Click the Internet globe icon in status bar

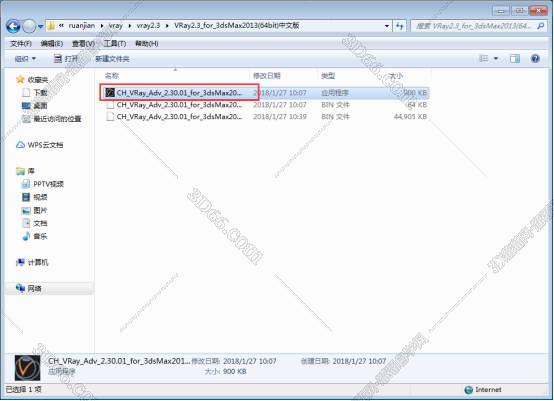(x=468, y=390)
